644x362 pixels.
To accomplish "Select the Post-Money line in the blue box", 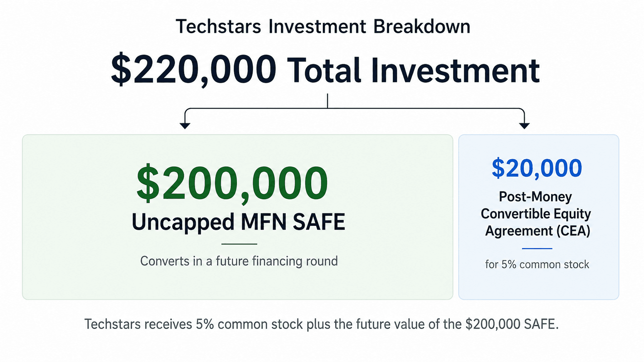I will pos(535,197).
